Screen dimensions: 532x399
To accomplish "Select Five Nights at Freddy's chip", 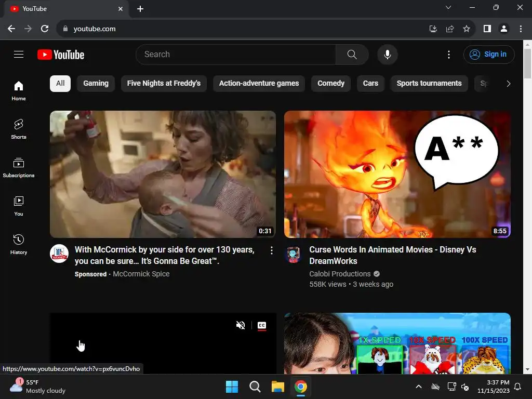I will pos(164,84).
